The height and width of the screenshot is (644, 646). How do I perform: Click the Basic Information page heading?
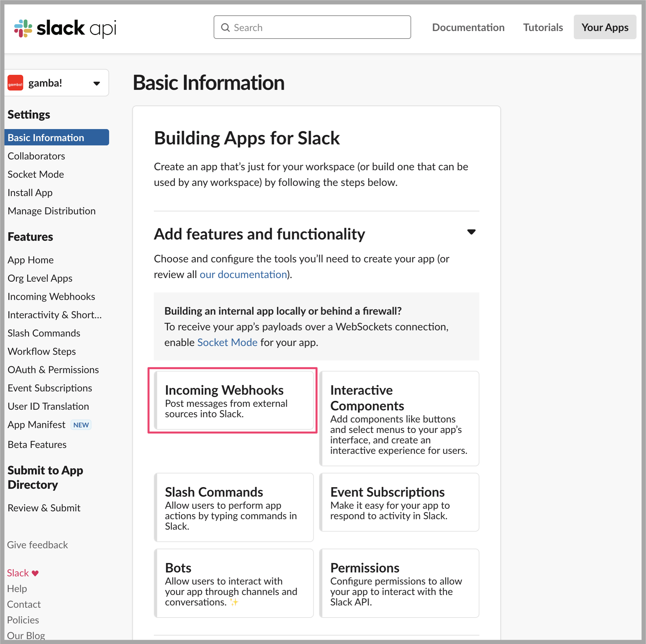(x=209, y=83)
